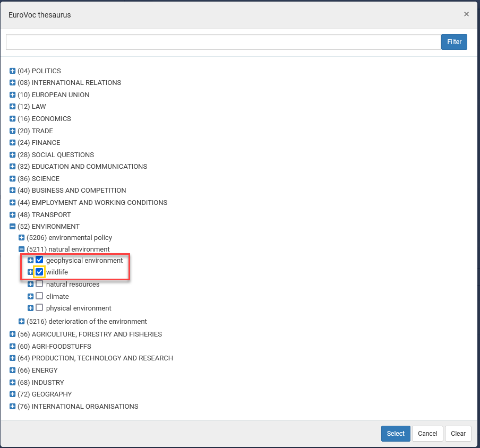
Task: Click the '(36) SCIENCE' label
Action: coord(39,178)
